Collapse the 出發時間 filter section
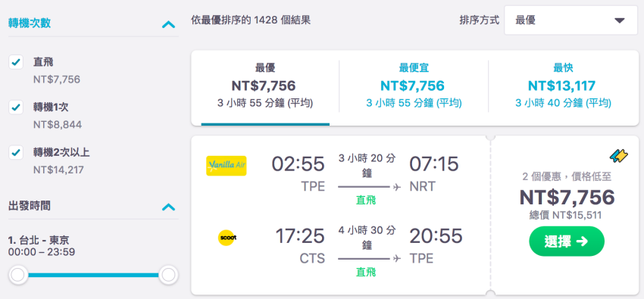 coord(168,207)
